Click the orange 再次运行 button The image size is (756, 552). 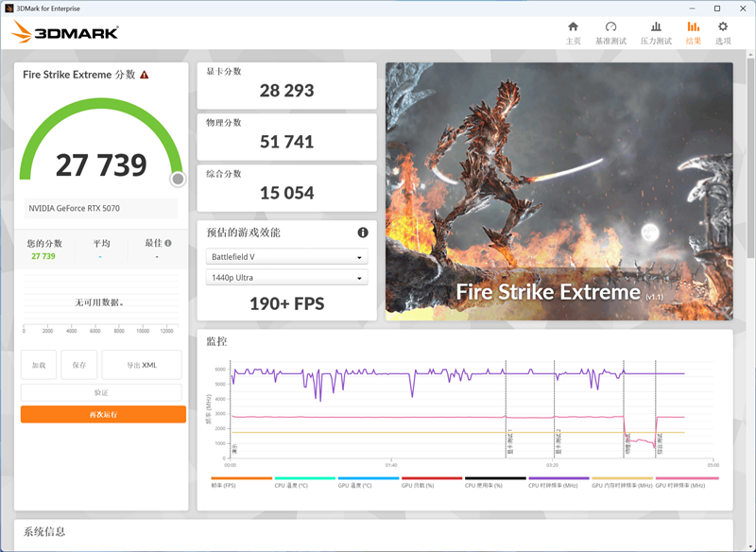click(x=102, y=414)
